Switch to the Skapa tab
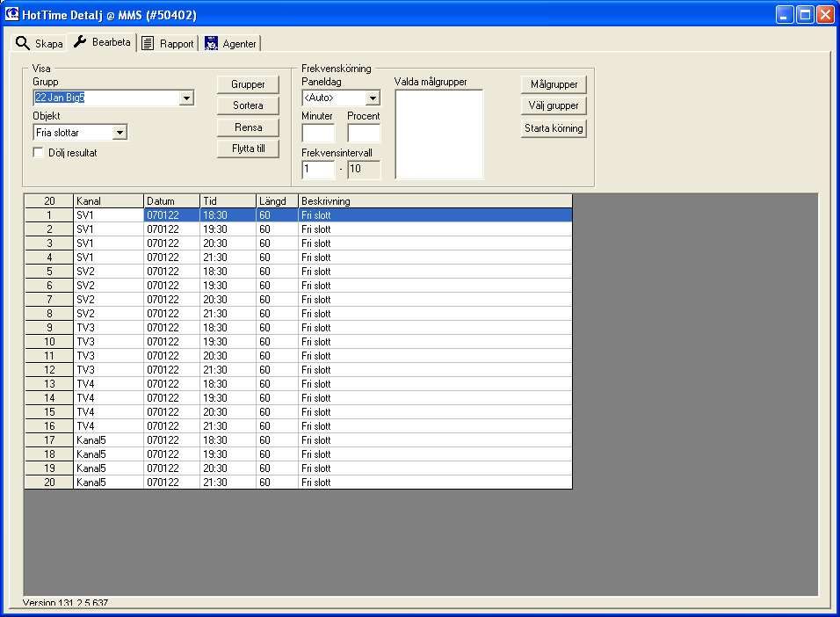The width and height of the screenshot is (840, 617). 40,43
